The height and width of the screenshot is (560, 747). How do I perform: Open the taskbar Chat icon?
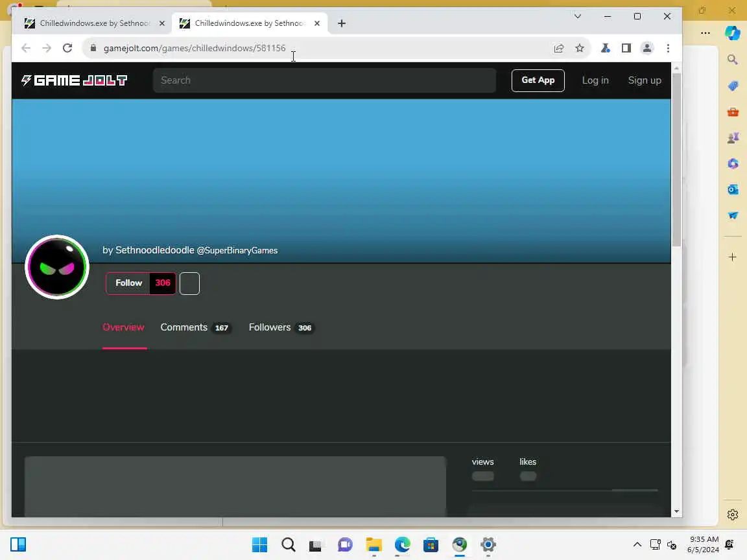[345, 544]
